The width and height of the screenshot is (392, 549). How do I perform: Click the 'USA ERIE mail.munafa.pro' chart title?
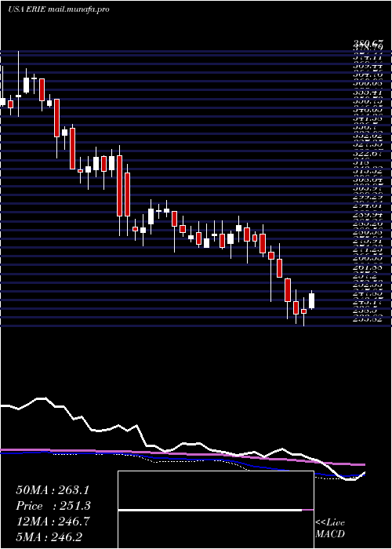point(59,9)
